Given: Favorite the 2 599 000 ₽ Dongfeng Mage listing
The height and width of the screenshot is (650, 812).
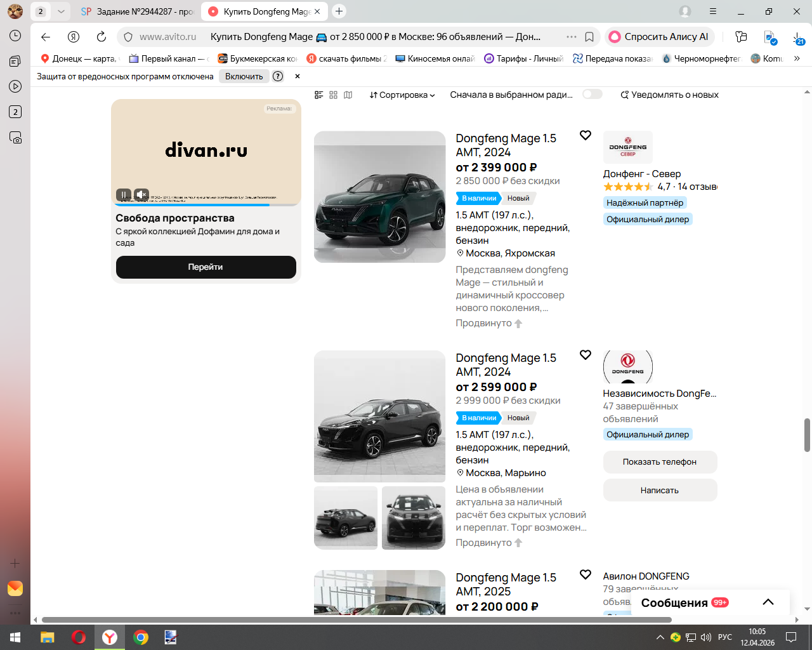Looking at the screenshot, I should [586, 355].
